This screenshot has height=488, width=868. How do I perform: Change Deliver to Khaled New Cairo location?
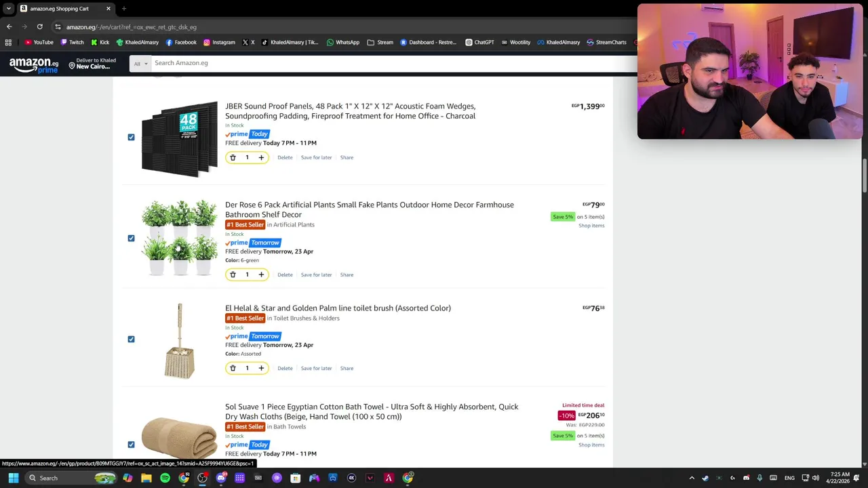94,64
